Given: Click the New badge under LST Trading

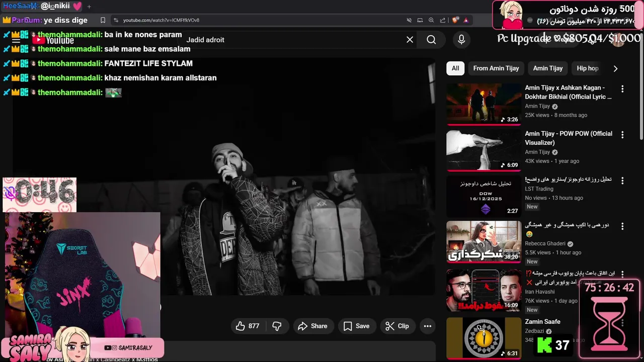Looking at the screenshot, I should pos(532,207).
